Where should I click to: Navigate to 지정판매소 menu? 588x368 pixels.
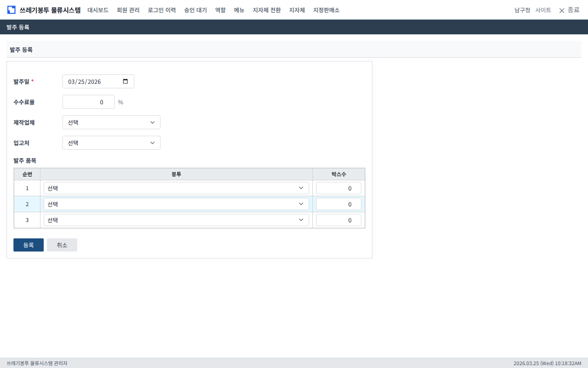326,10
